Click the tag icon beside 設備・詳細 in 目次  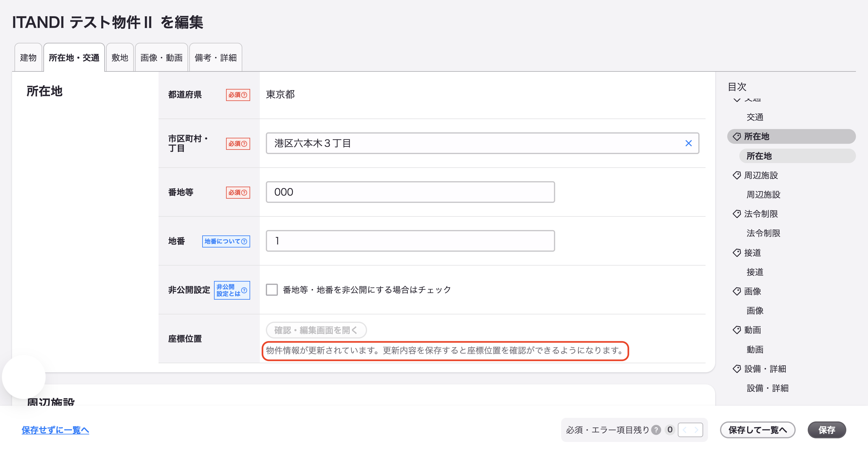tap(737, 369)
